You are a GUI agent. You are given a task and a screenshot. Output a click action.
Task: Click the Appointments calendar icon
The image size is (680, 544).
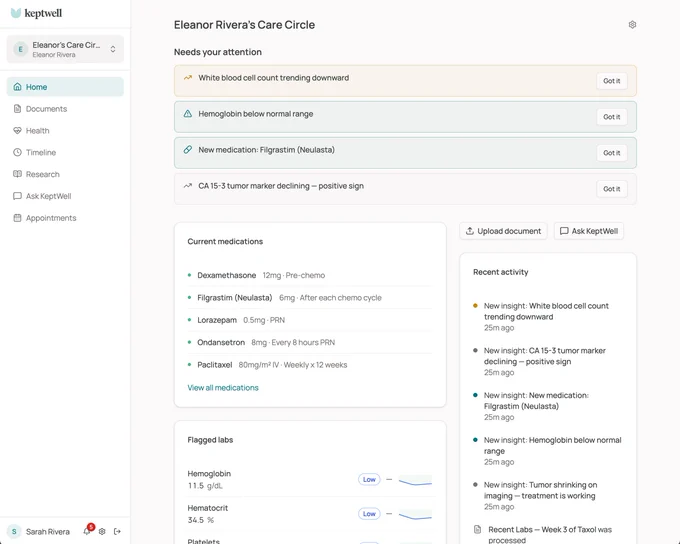pos(17,218)
